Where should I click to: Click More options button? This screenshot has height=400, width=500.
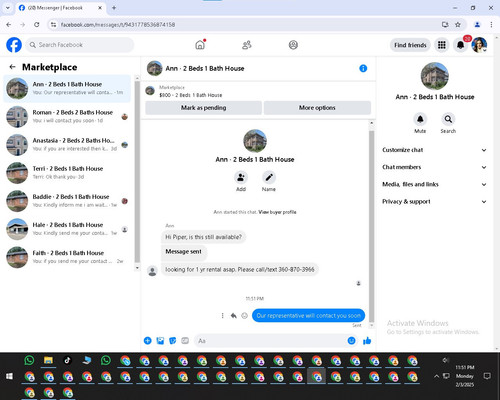pos(317,108)
